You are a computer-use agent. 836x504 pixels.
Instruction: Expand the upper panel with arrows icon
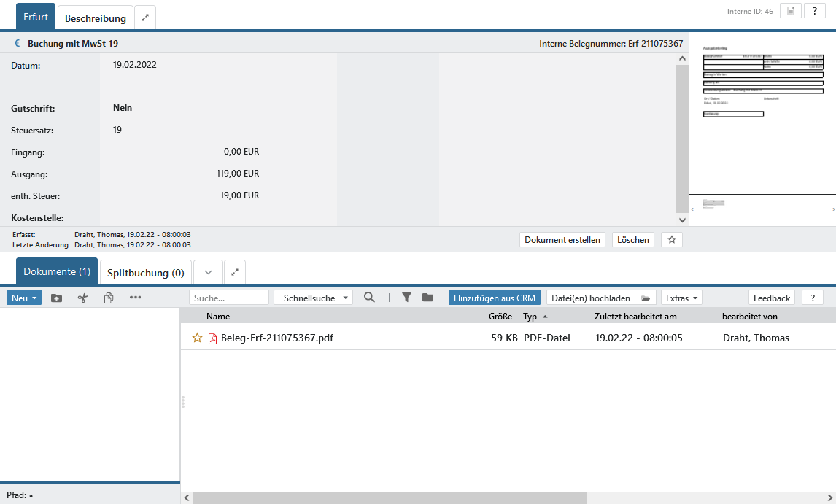coord(145,18)
